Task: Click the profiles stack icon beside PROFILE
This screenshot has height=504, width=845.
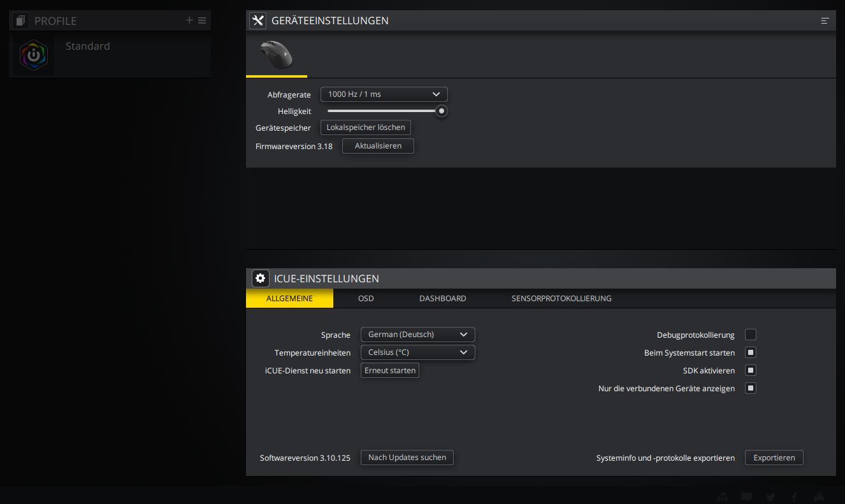Action: pos(20,20)
